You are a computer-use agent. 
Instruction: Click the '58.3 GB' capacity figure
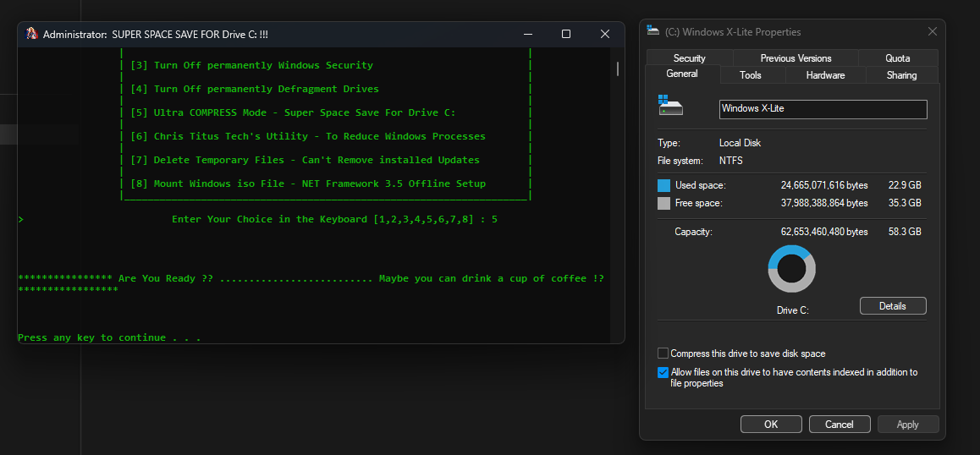click(x=905, y=232)
